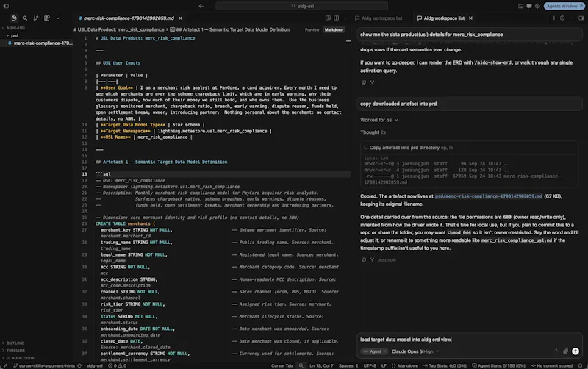Image resolution: width=588 pixels, height=369 pixels.
Task: Click the 'copy downloaded artefact into prd' message
Action: (470, 104)
